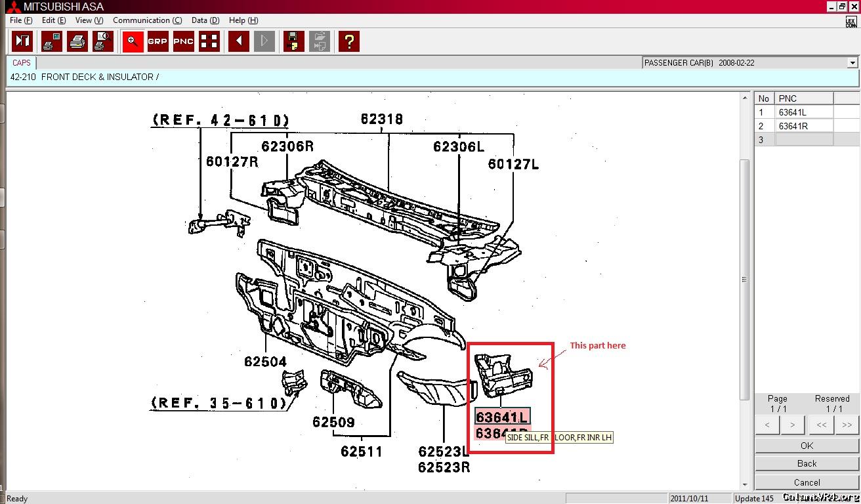Click the question mark help icon
861x504 pixels.
[348, 41]
